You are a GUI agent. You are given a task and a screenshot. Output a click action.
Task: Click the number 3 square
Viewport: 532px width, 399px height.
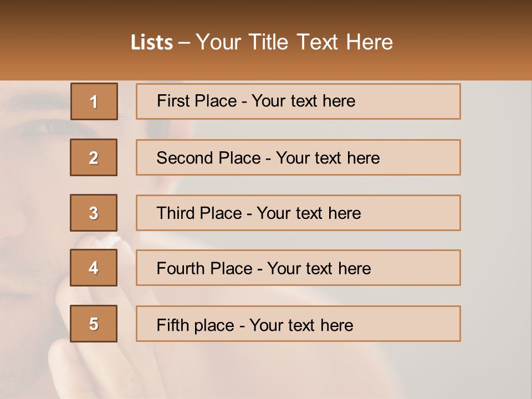pyautogui.click(x=94, y=213)
